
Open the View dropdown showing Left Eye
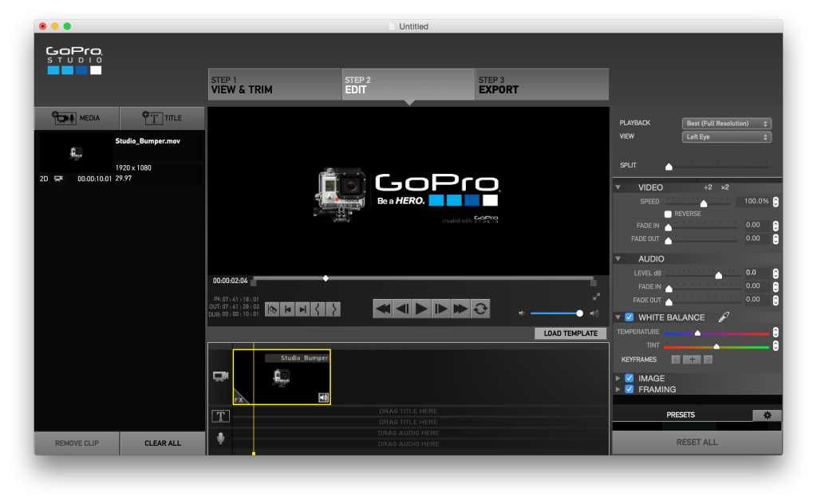click(726, 136)
